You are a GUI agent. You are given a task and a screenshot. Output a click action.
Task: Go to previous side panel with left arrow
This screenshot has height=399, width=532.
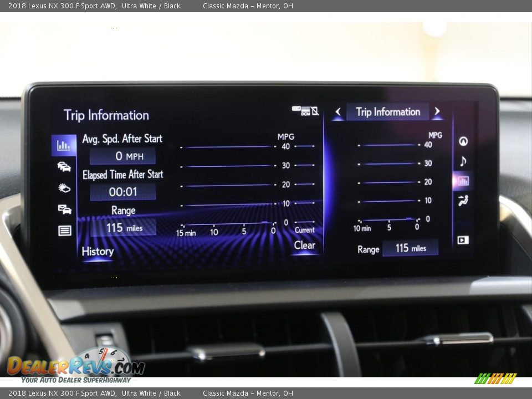338,112
